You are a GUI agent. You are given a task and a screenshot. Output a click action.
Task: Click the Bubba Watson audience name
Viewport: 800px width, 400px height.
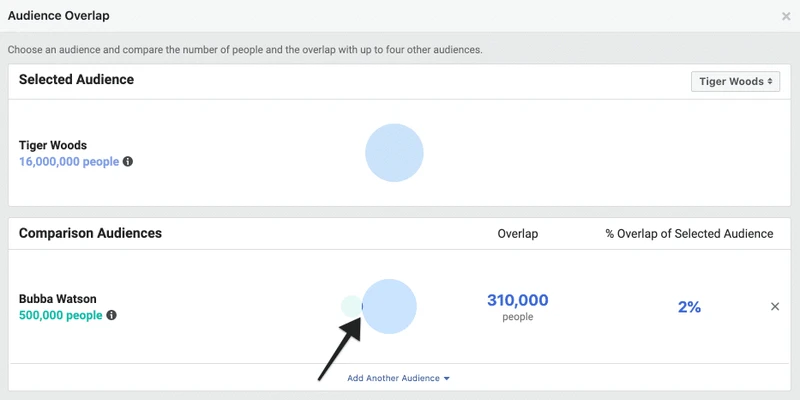[58, 299]
